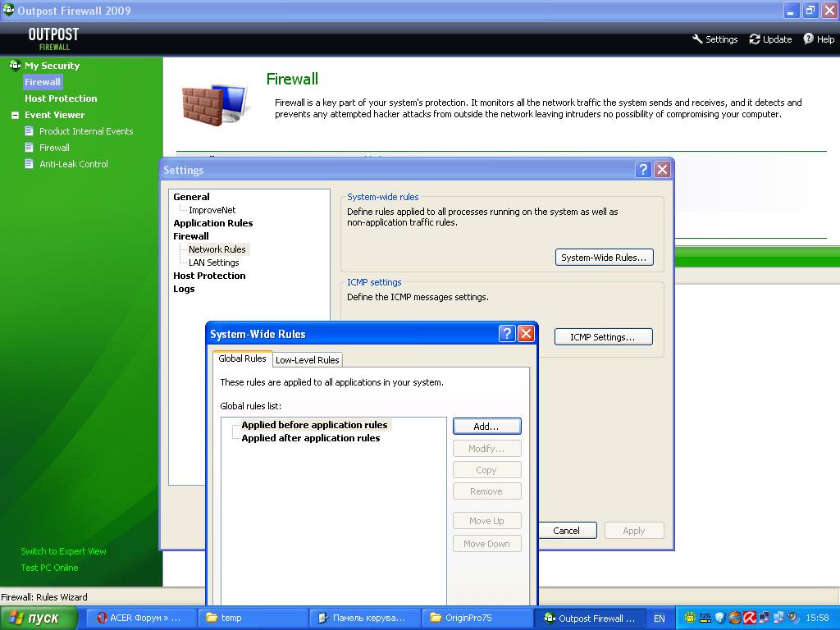Switch to the Low-Level Rules tab
This screenshot has width=840, height=630.
click(x=307, y=360)
